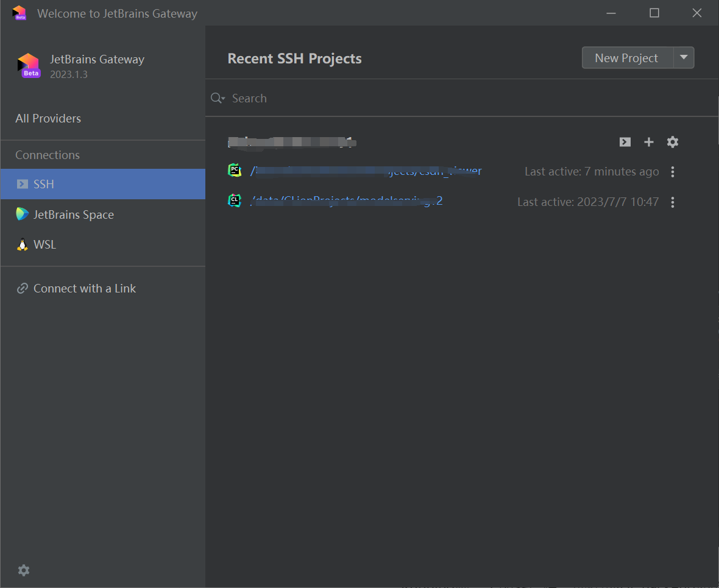The width and height of the screenshot is (719, 588).
Task: Select the SSH connection entry
Action: point(103,184)
